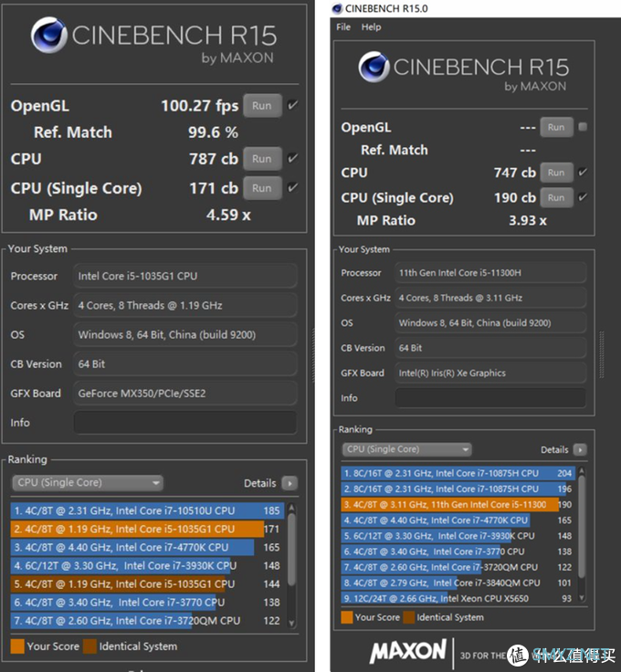Select left i7-4770K row scoring 165
Viewport: 621px width, 672px height.
coord(147,547)
